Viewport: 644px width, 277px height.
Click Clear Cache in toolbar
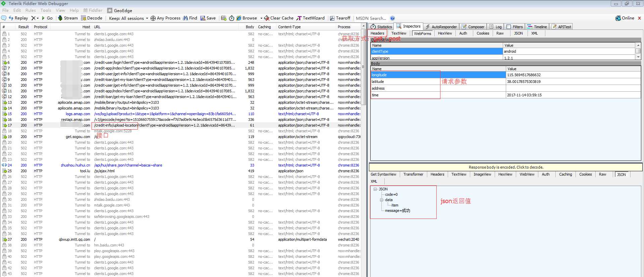coord(279,18)
